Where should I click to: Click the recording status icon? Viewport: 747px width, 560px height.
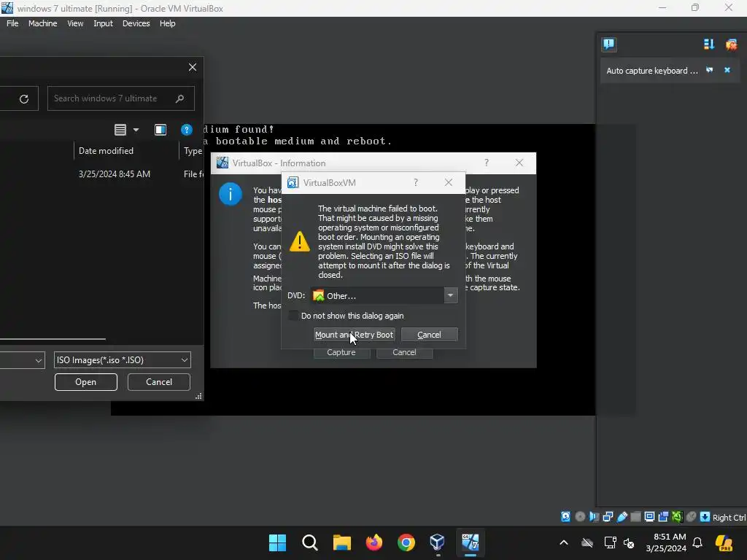663,517
